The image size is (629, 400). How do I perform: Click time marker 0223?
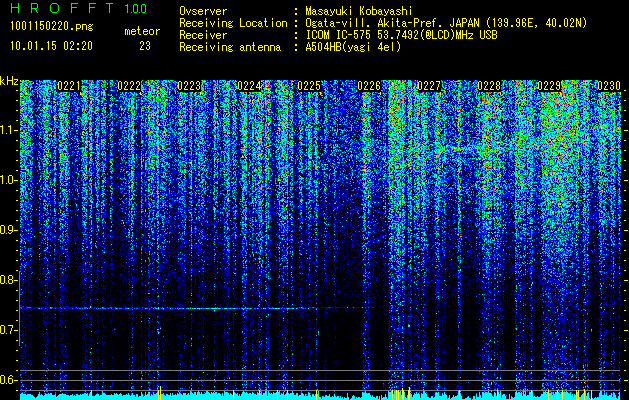[x=189, y=86]
